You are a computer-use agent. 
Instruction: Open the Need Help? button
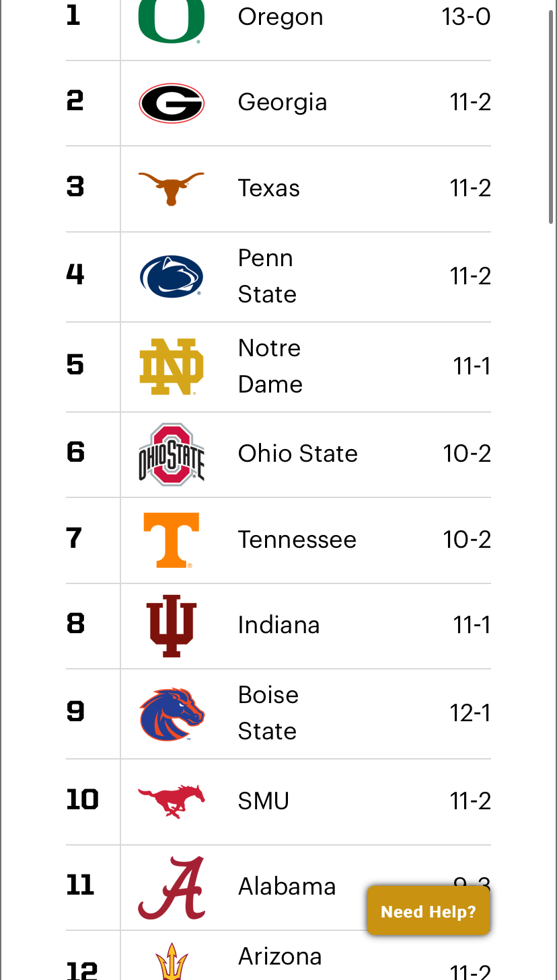tap(428, 911)
